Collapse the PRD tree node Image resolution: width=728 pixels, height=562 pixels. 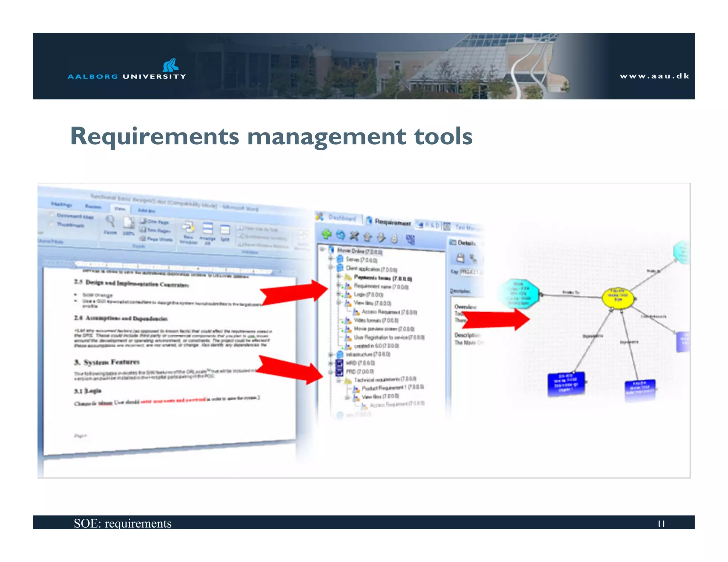click(331, 372)
